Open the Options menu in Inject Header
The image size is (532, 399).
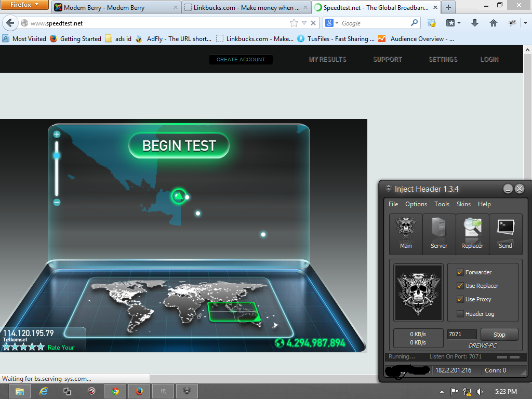coord(416,204)
